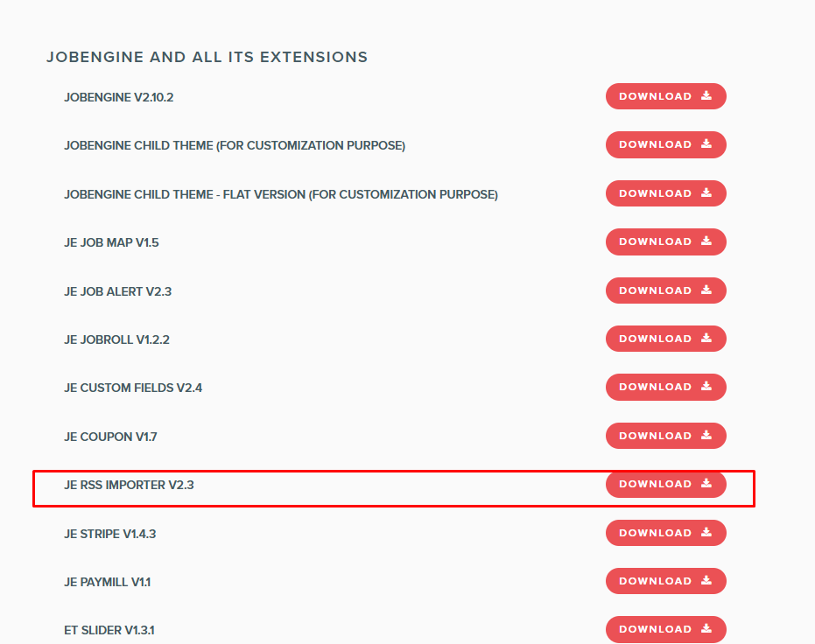Click download icon for JE Jobroll V1.2.2
Screen dimensions: 815x644
(706, 339)
